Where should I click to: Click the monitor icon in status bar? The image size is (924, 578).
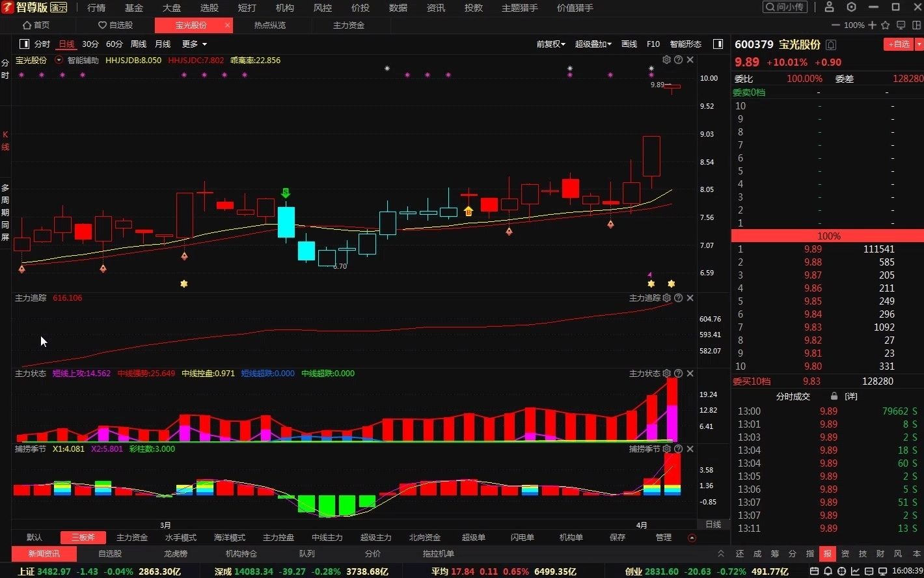881,571
